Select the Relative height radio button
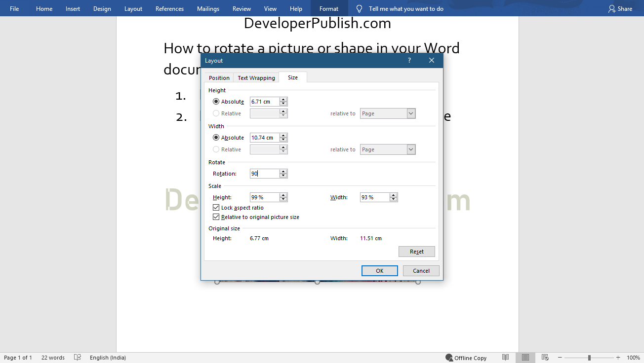This screenshot has height=363, width=644. [216, 113]
